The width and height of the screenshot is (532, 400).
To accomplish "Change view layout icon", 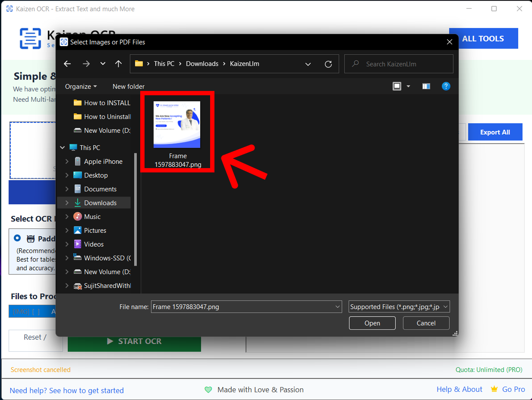I will pos(397,86).
